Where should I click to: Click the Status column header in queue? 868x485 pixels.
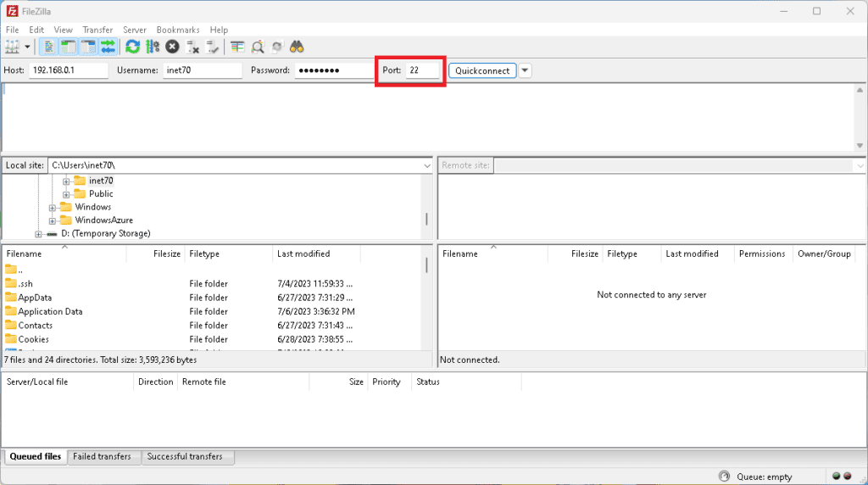coord(466,382)
